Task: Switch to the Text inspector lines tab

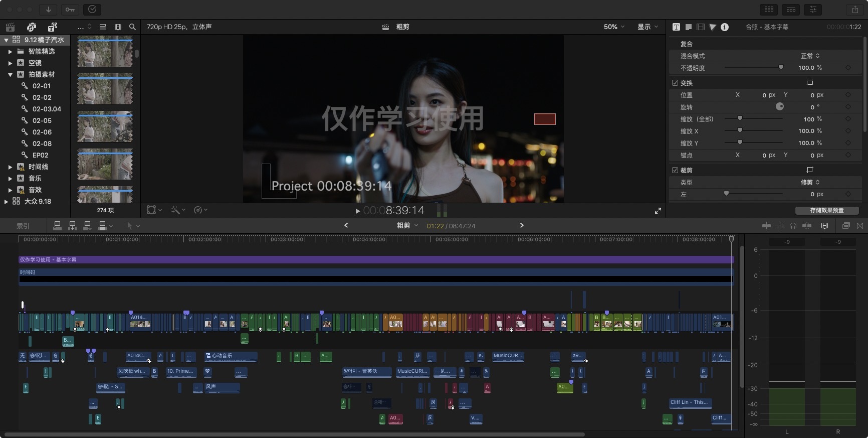Action: tap(689, 27)
